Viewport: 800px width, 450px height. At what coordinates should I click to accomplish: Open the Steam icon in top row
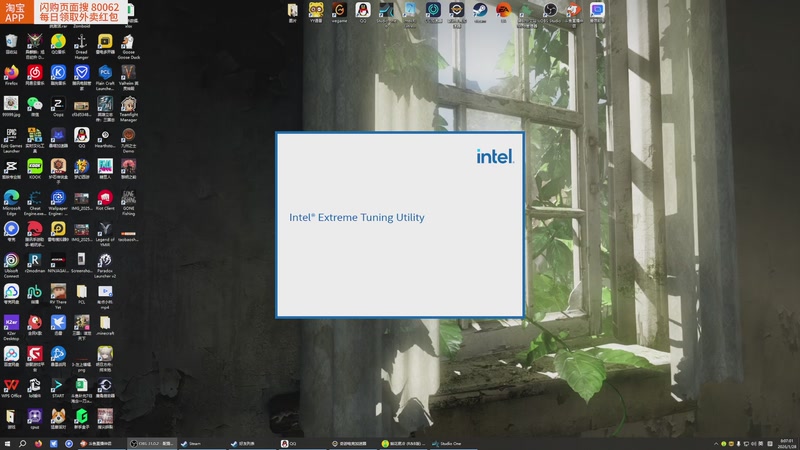click(x=480, y=12)
